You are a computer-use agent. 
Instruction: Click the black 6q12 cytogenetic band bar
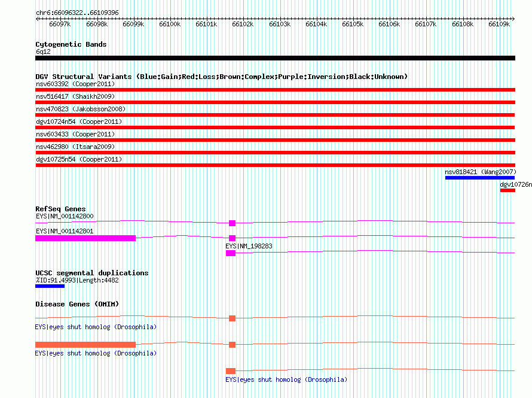coord(275,58)
